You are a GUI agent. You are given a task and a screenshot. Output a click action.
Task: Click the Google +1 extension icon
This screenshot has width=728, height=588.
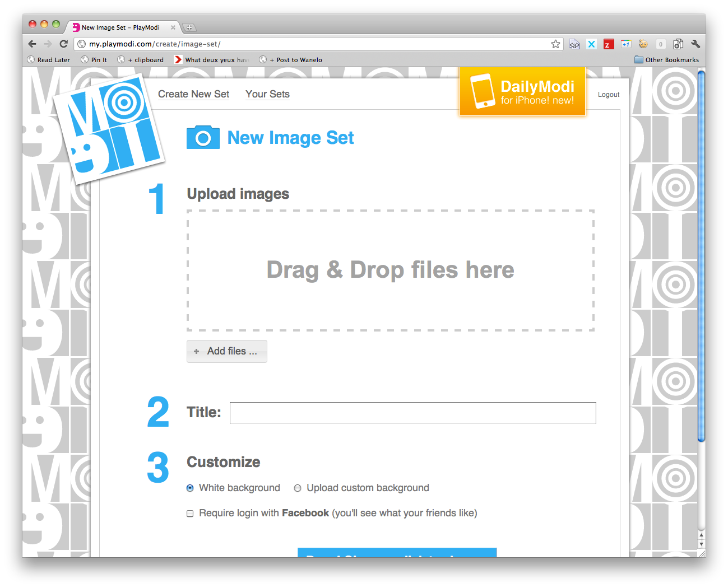625,44
